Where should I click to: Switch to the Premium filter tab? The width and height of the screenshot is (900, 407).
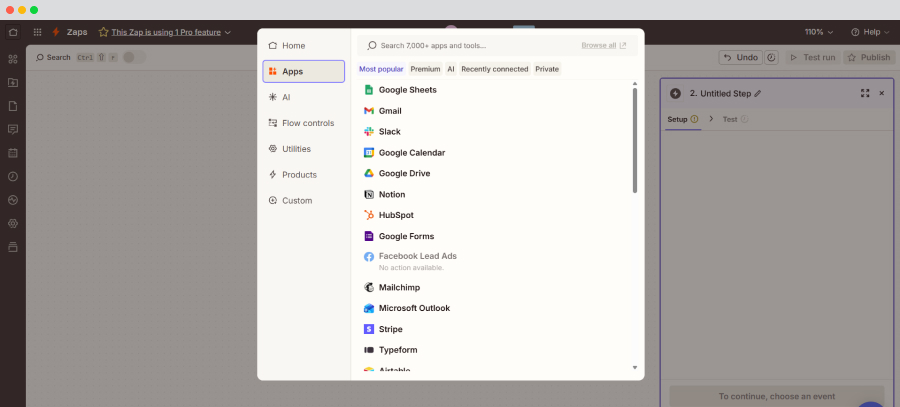click(x=425, y=69)
